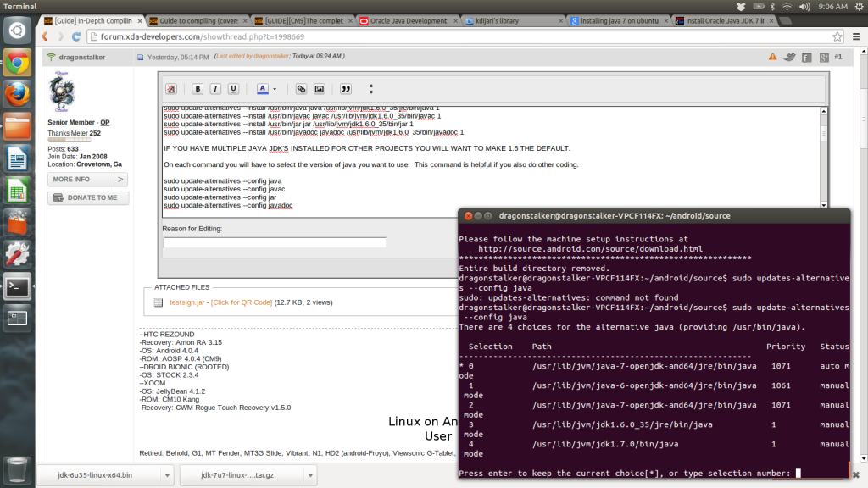Click dragonstalker's dragon avatar
This screenshot has width=868, height=488.
click(x=61, y=91)
